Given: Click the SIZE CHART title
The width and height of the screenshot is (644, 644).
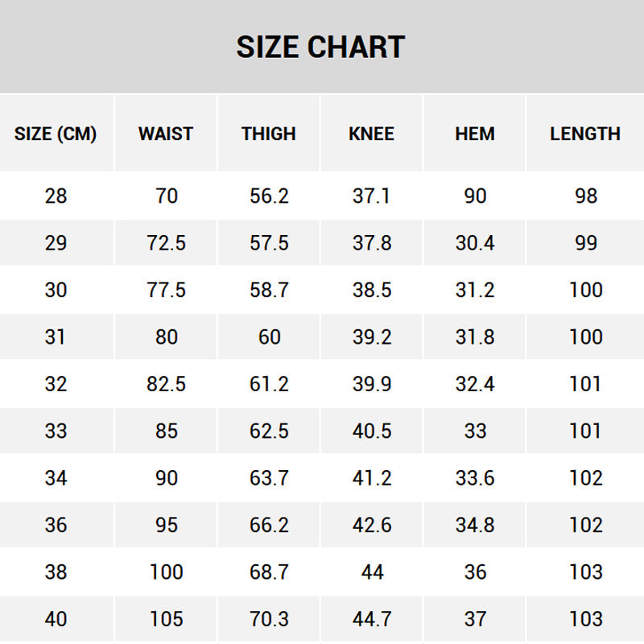Looking at the screenshot, I should coord(320,47).
